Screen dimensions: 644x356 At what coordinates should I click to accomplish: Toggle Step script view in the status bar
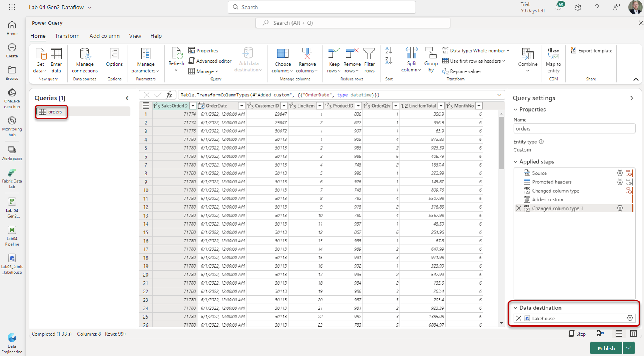tap(577, 334)
